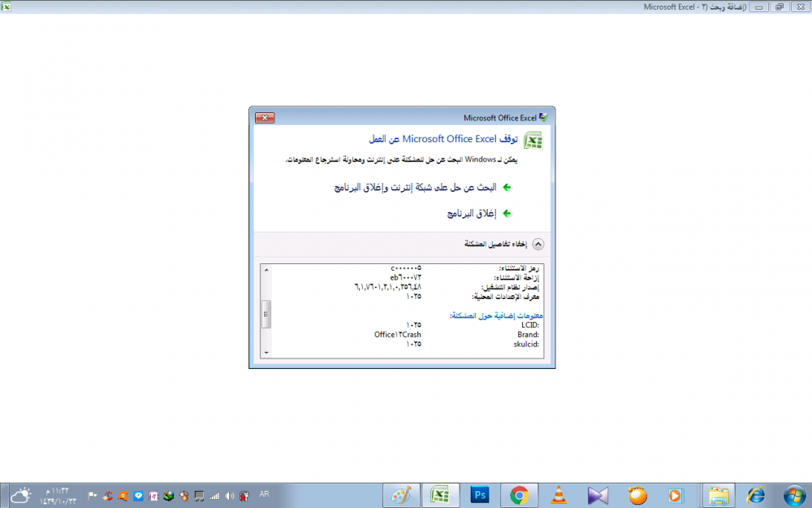Open the Windows Start orb

click(x=794, y=495)
